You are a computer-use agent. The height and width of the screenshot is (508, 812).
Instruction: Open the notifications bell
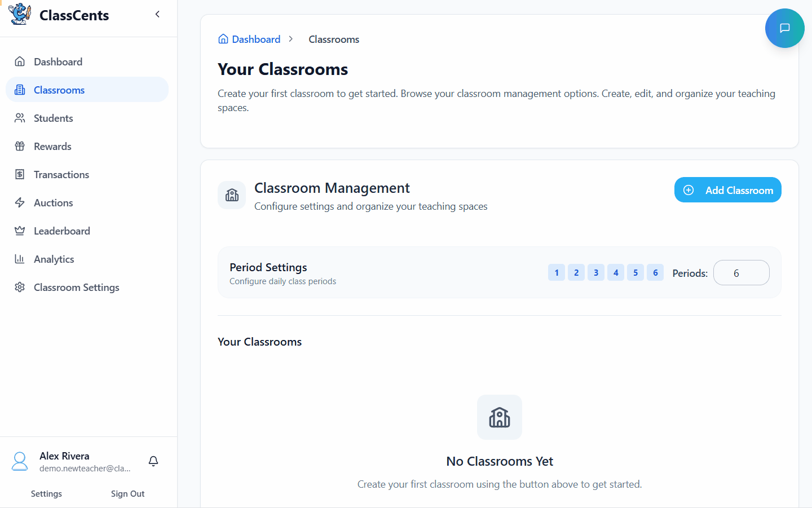coord(153,461)
